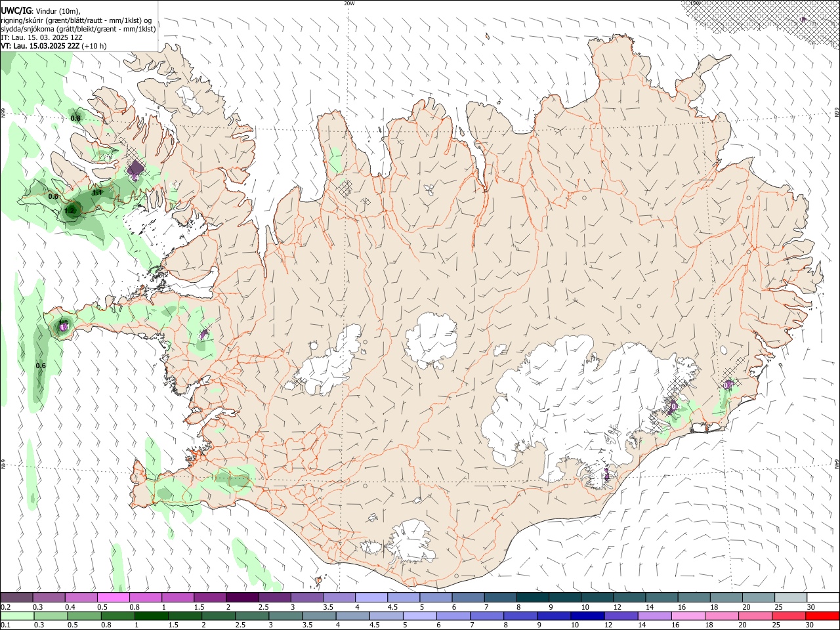This screenshot has width=840, height=630.
Task: Select the pale mint first swatch of lower legend
Action: click(16, 616)
